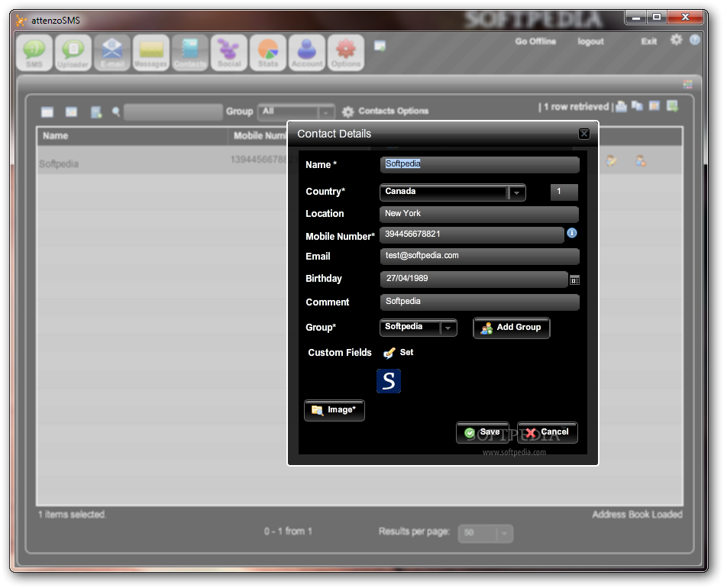This screenshot has width=724, height=588.
Task: Click the yellow export icon at top right
Action: point(655,105)
